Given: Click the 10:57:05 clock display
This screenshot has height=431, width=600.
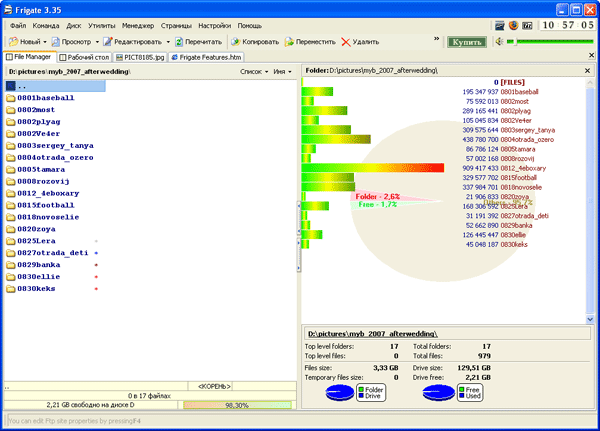Looking at the screenshot, I should tap(568, 25).
